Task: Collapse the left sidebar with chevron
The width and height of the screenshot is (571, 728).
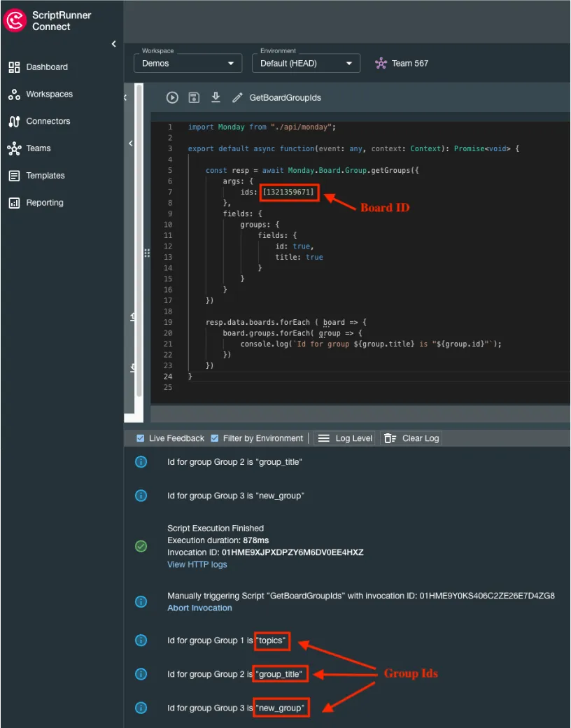Action: (x=114, y=43)
